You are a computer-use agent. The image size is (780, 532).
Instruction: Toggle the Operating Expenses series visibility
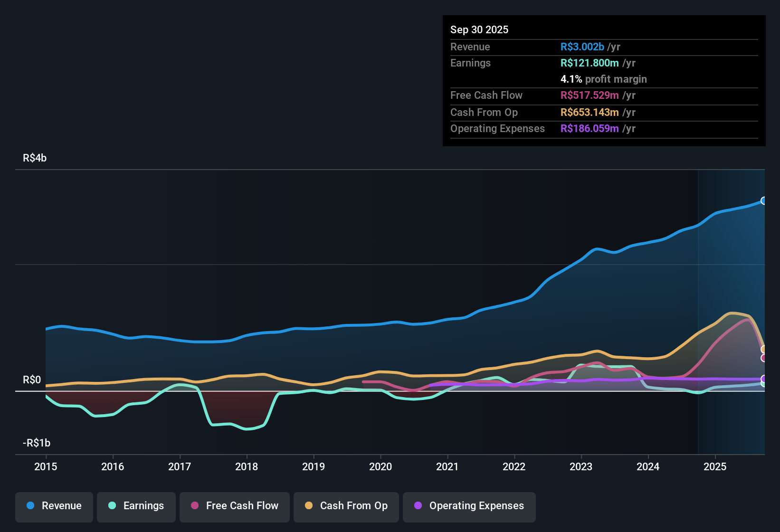tap(469, 506)
